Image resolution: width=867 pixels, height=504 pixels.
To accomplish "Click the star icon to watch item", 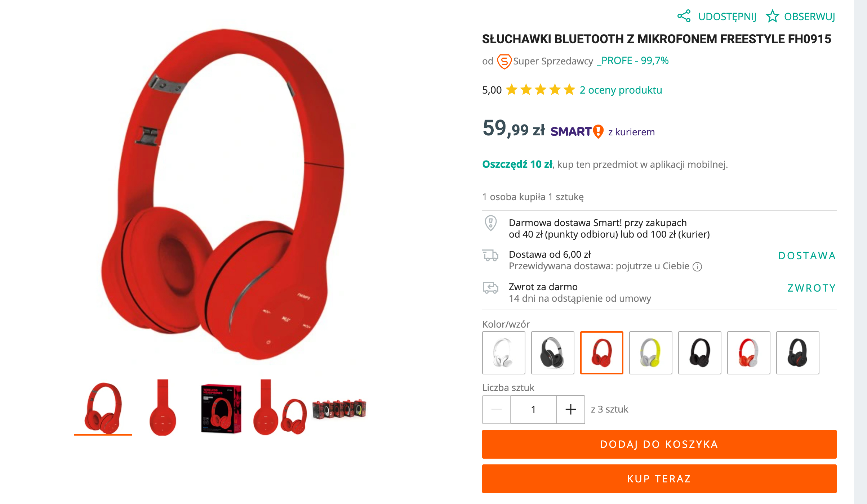I will [x=772, y=16].
